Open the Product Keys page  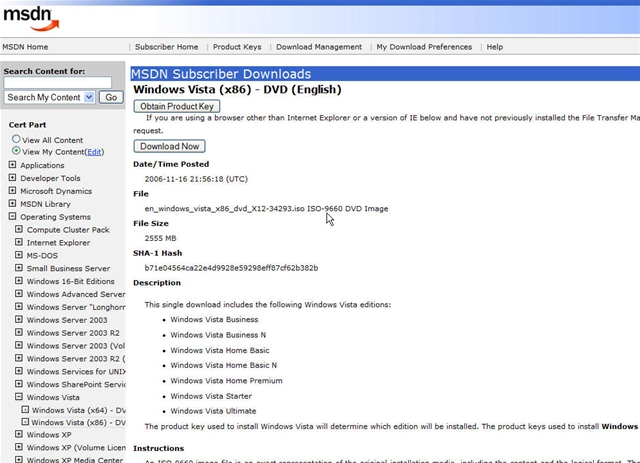[x=237, y=47]
